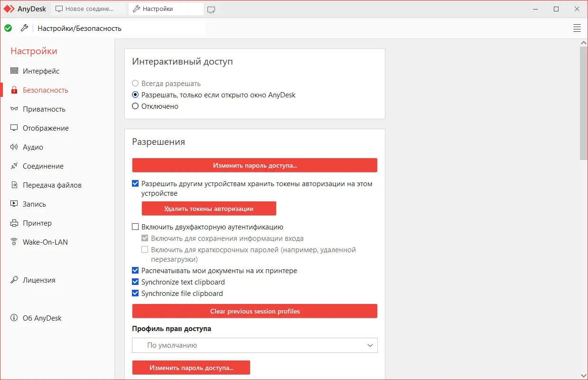
Task: Uncheck Распечатывать мои документы на их принтере
Action: [135, 271]
